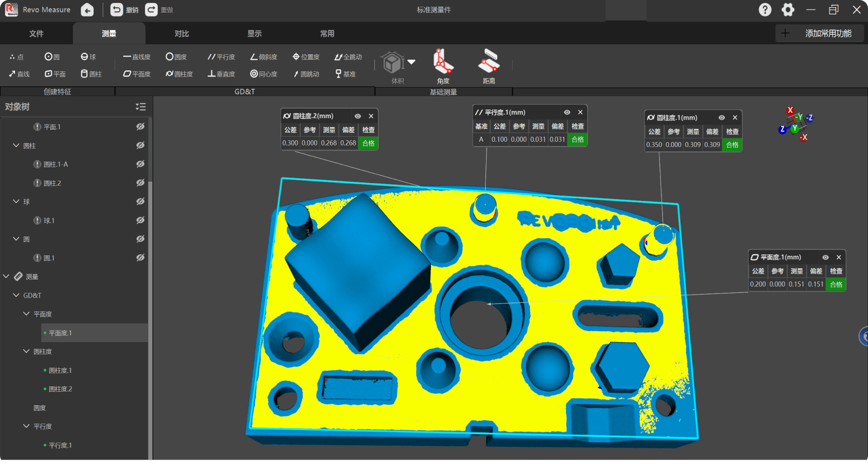868x464 pixels.
Task: Switch to the 对比 tab
Action: pyautogui.click(x=181, y=34)
